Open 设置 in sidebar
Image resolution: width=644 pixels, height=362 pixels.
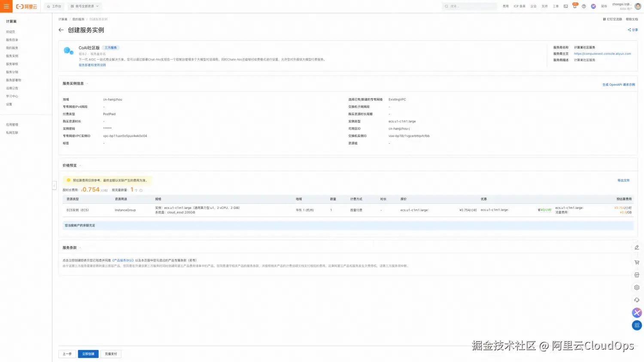point(9,104)
